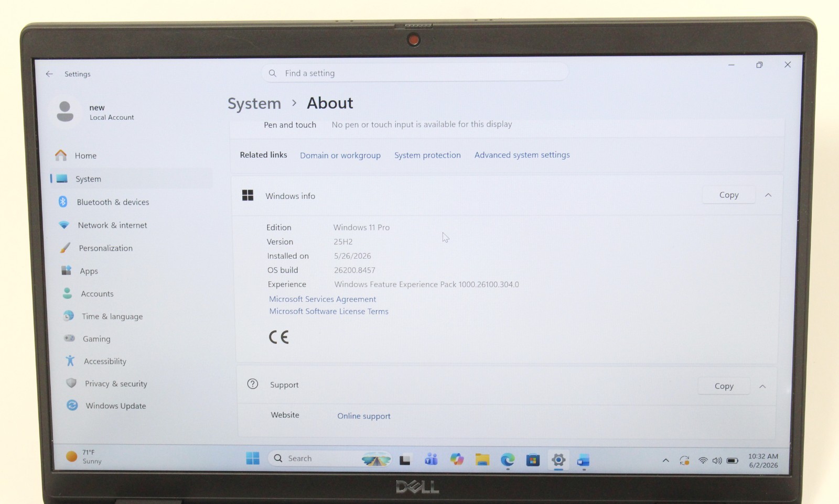839x504 pixels.
Task: Click the Privacy & security shield icon
Action: click(71, 383)
